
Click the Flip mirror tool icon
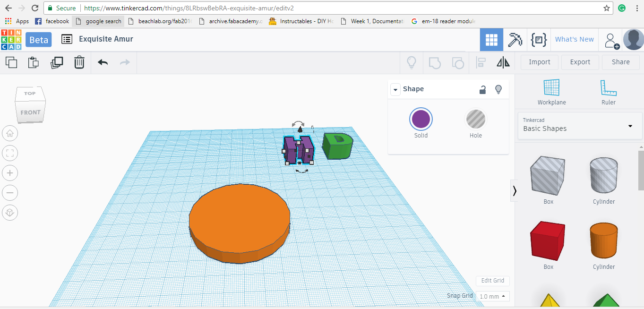pyautogui.click(x=503, y=62)
